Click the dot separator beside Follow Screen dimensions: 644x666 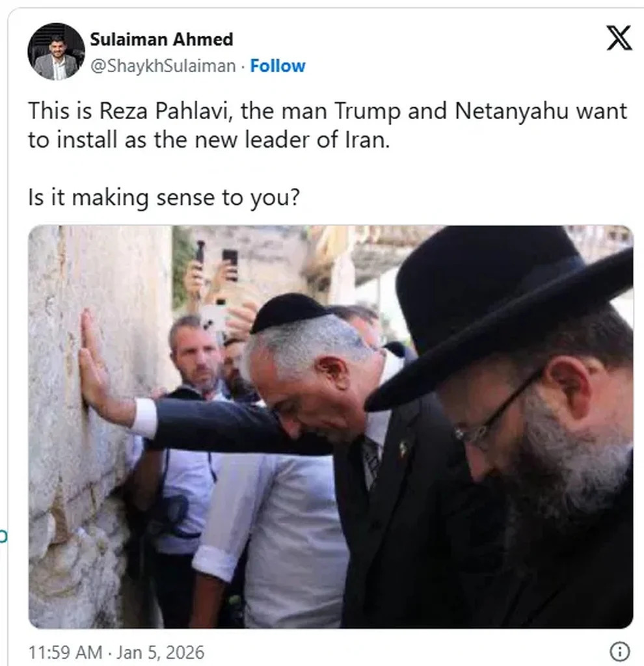pos(243,66)
